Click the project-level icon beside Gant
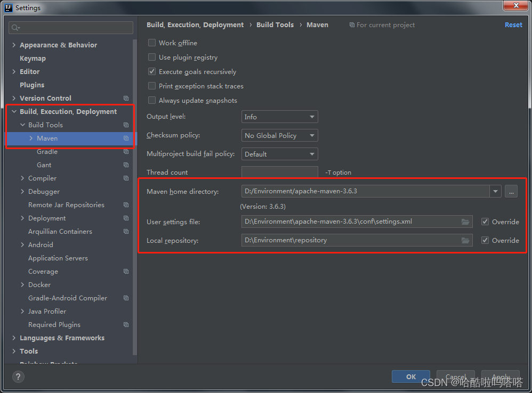The width and height of the screenshot is (532, 393). tap(126, 165)
